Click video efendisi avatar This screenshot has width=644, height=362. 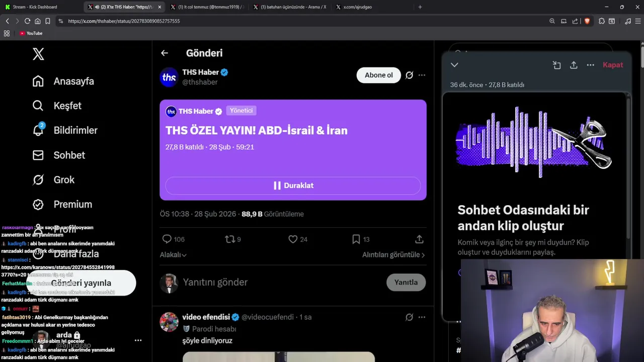click(169, 322)
